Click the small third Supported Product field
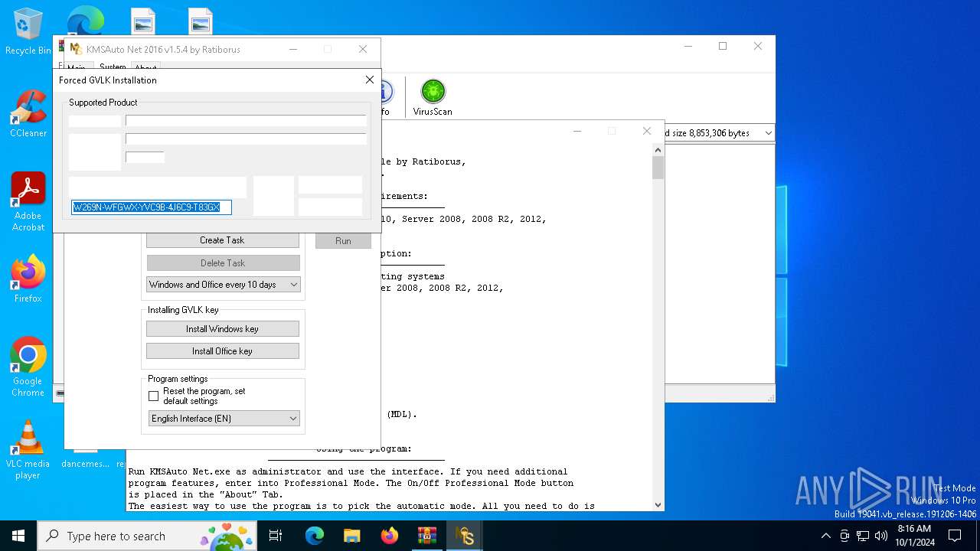This screenshot has height=551, width=980. [145, 157]
